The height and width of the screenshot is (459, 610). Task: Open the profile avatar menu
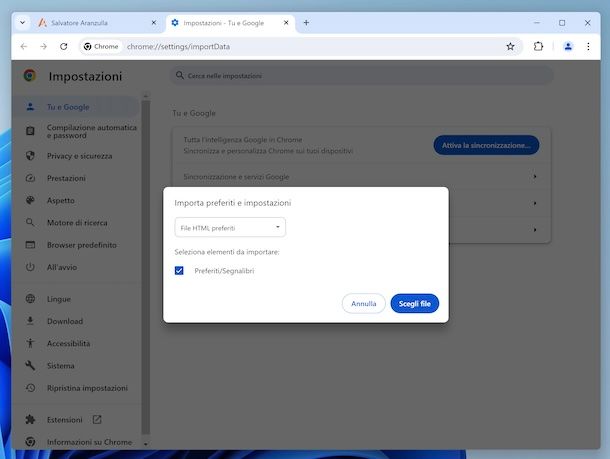tap(568, 47)
